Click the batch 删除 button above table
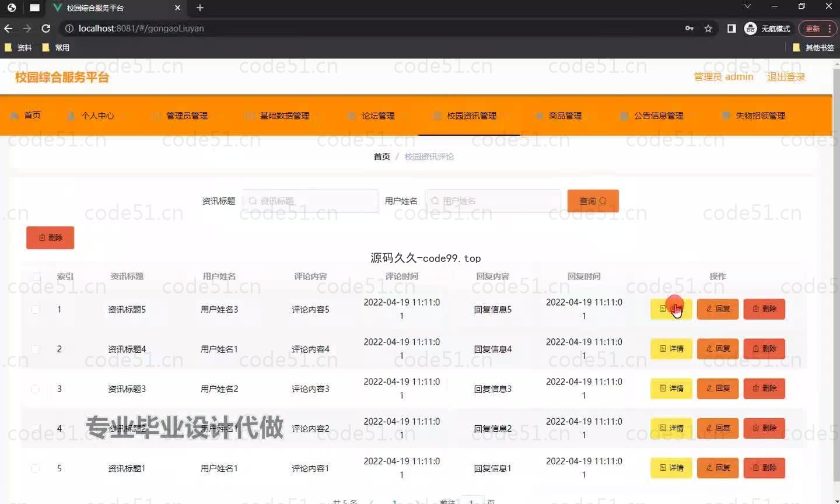The height and width of the screenshot is (504, 840). click(x=50, y=237)
